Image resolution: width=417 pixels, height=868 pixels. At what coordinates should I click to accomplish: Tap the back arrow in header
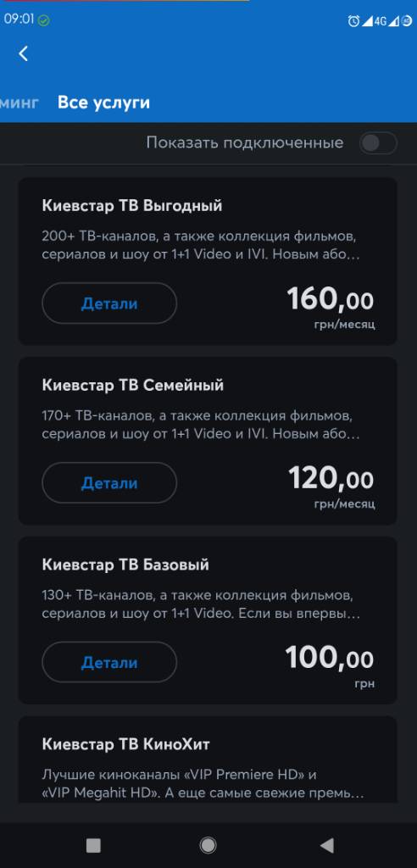[23, 53]
